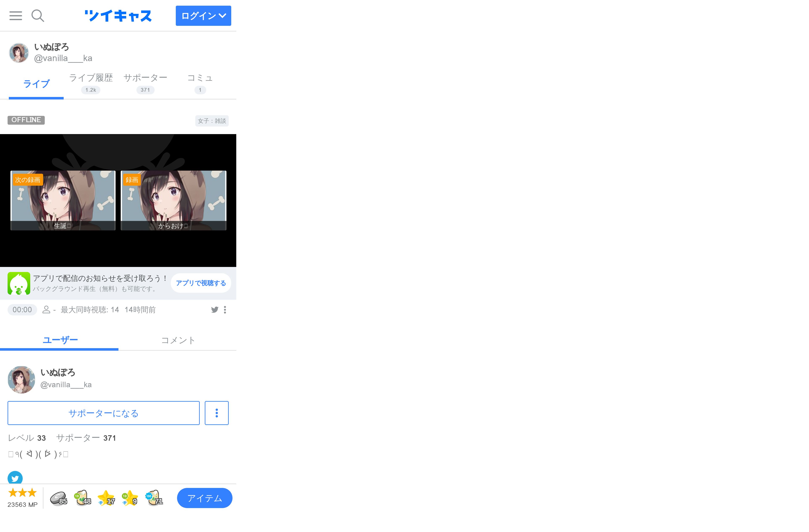809x532 pixels.
Task: Open the more menu beside サポーターになる
Action: (217, 413)
